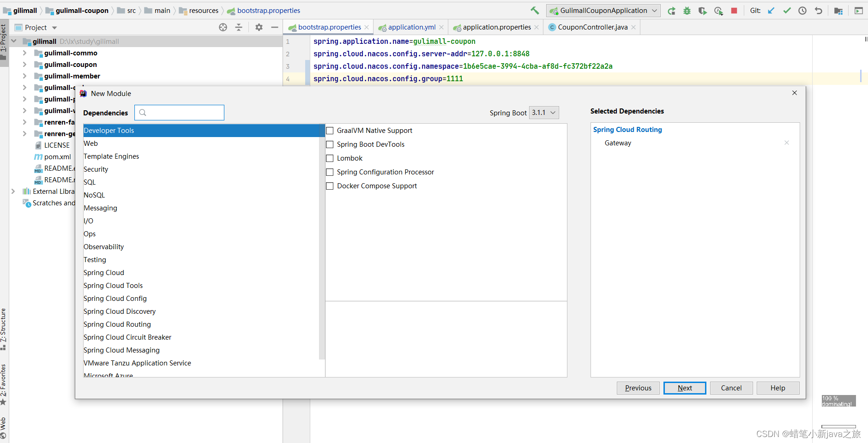Check Spring Boot DevTools dependency
The height and width of the screenshot is (443, 868).
(330, 144)
